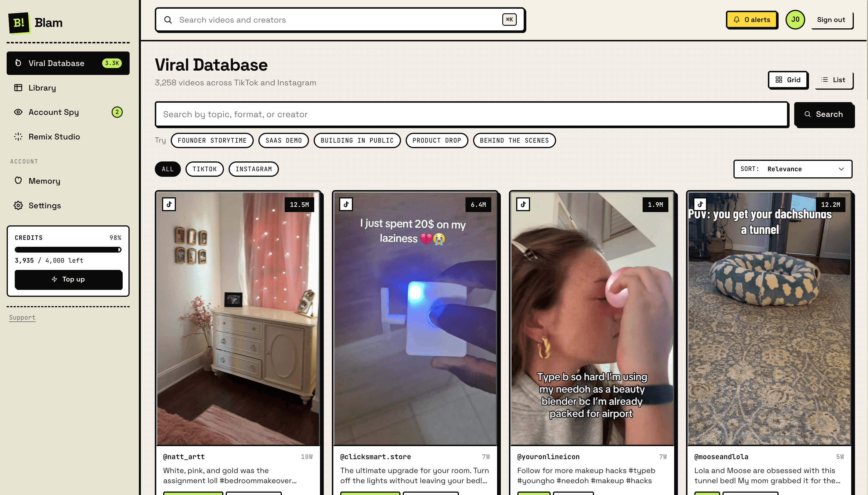Click the grid layout icon
Viewport: 868px width, 495px height.
779,80
